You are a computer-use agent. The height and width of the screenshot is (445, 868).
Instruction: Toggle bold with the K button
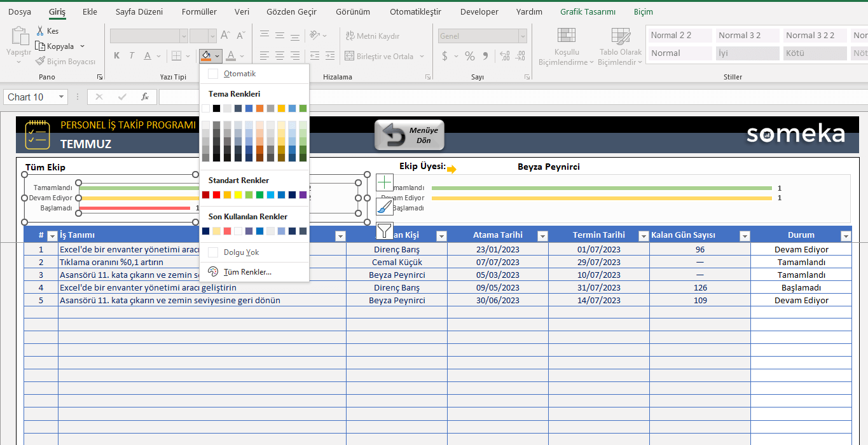click(x=116, y=55)
